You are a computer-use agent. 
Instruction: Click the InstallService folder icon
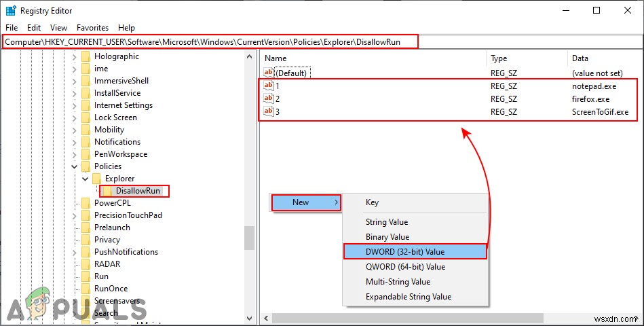coord(86,93)
